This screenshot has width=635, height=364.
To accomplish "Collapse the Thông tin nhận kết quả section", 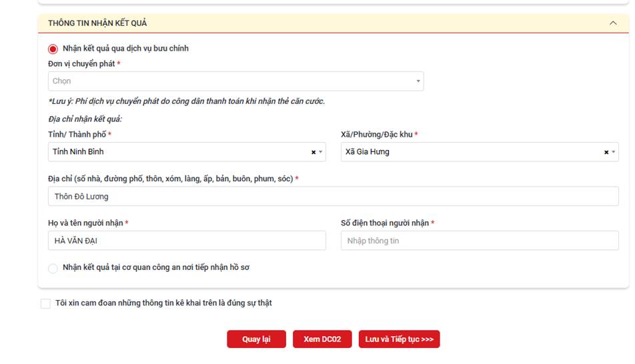I will pyautogui.click(x=613, y=23).
